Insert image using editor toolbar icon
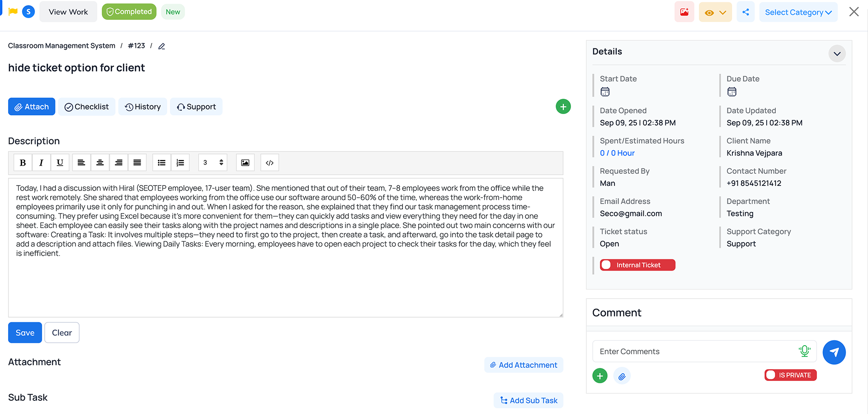 pyautogui.click(x=245, y=163)
